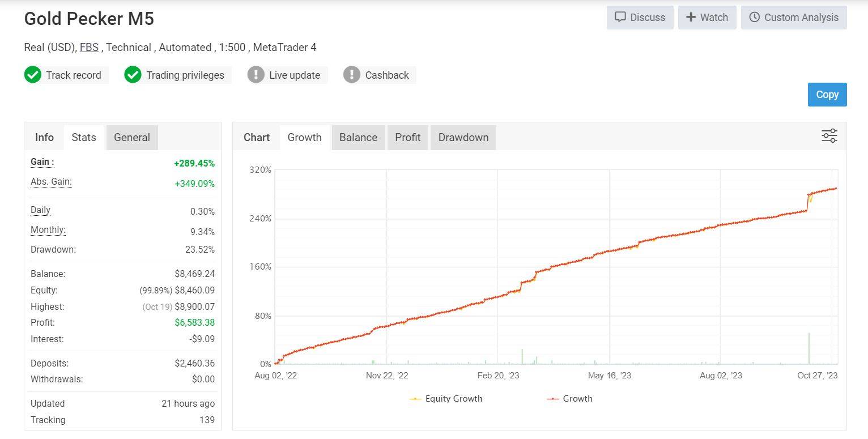The image size is (868, 439).
Task: Show the Profit chart tab
Action: coord(408,138)
